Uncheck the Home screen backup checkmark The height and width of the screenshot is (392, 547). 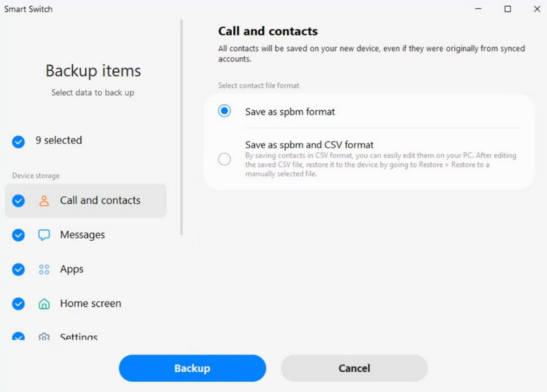pyautogui.click(x=18, y=304)
